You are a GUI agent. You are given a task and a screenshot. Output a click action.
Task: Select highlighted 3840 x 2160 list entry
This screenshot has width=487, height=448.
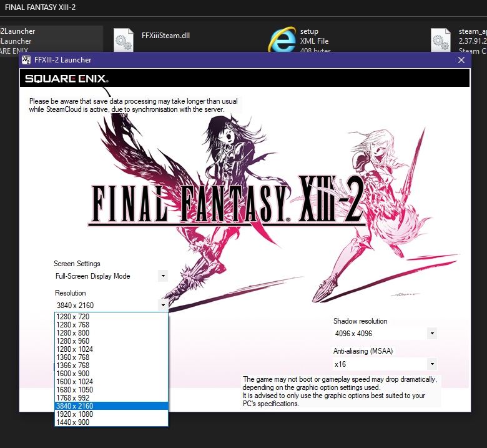[x=111, y=406]
